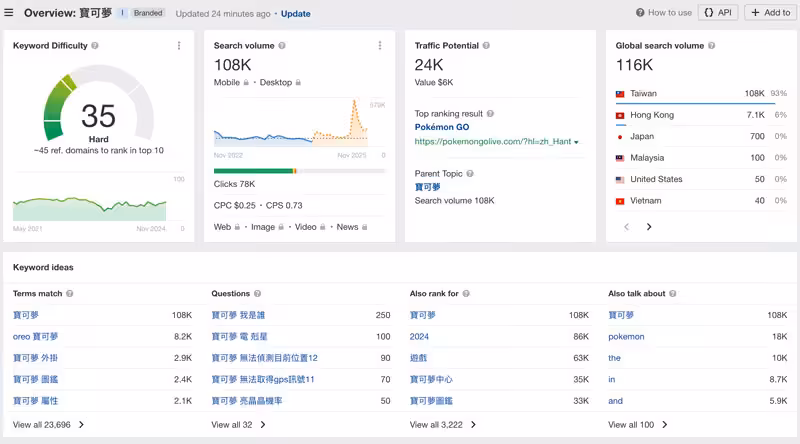This screenshot has width=800, height=444.
Task: Open the 寶可夢 無法取得gps訊號11 question
Action: 263,380
